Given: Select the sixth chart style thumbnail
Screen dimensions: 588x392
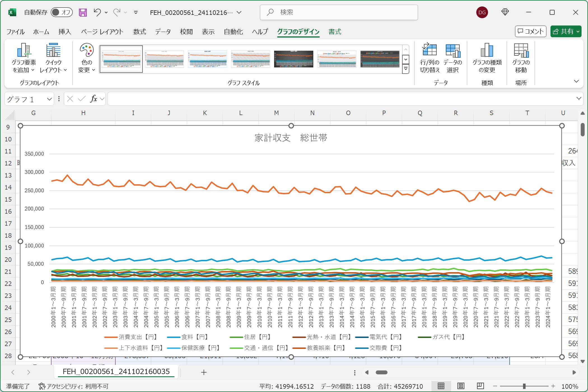Looking at the screenshot, I should click(x=337, y=59).
